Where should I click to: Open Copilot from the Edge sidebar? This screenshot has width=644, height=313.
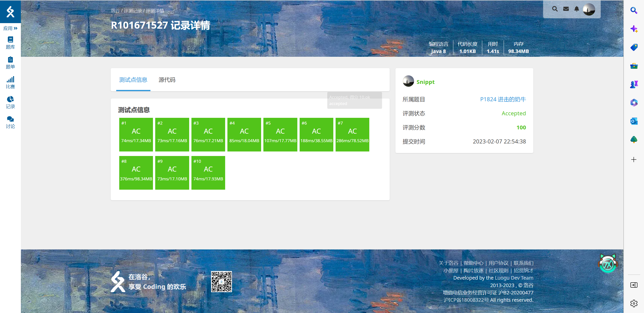634,29
